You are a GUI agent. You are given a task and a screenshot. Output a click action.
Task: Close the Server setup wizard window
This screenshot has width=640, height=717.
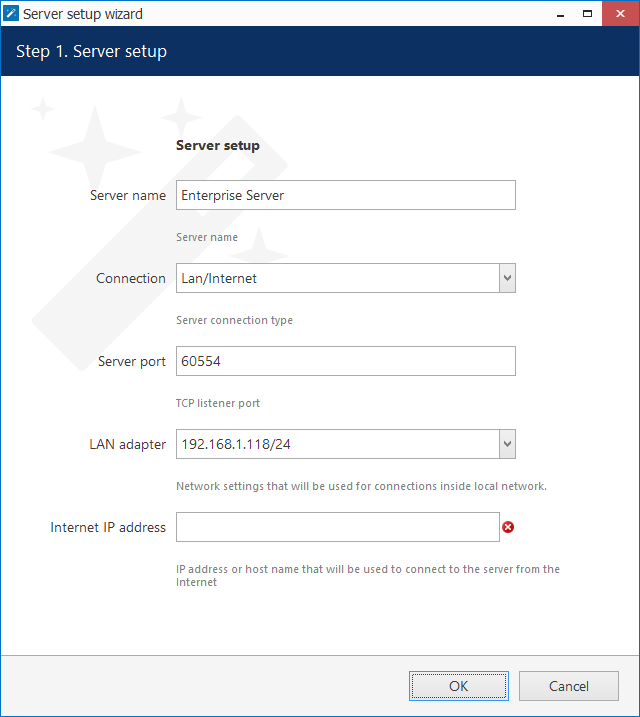coord(620,14)
